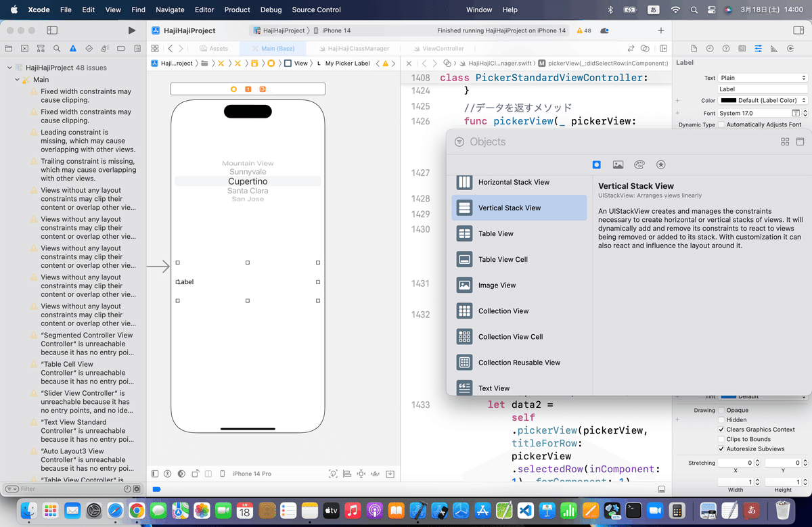Click the Font stepper arrows
The width and height of the screenshot is (812, 527).
(805, 113)
